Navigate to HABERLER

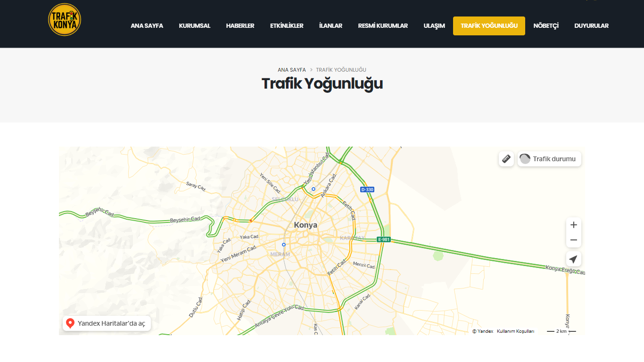(240, 26)
